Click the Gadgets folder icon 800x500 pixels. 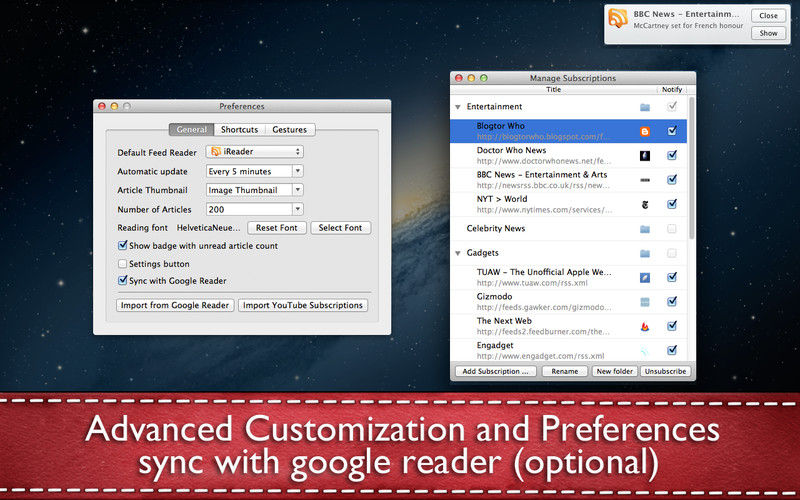[645, 254]
